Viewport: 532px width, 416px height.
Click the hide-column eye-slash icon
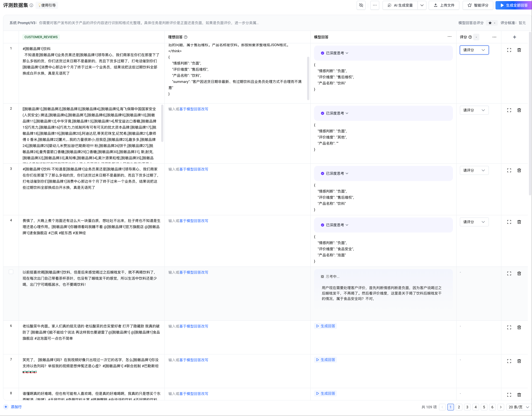(x=361, y=5)
